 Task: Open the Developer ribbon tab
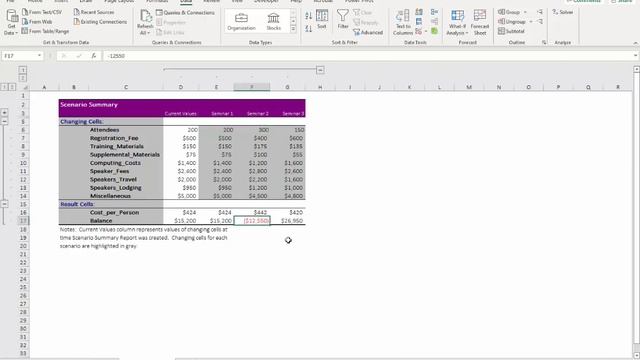pos(267,2)
